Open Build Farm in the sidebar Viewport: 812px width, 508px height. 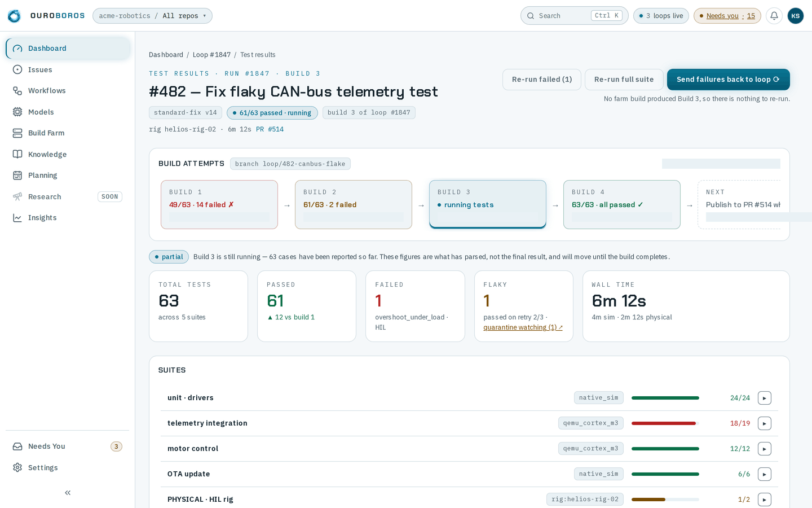[x=68, y=133]
